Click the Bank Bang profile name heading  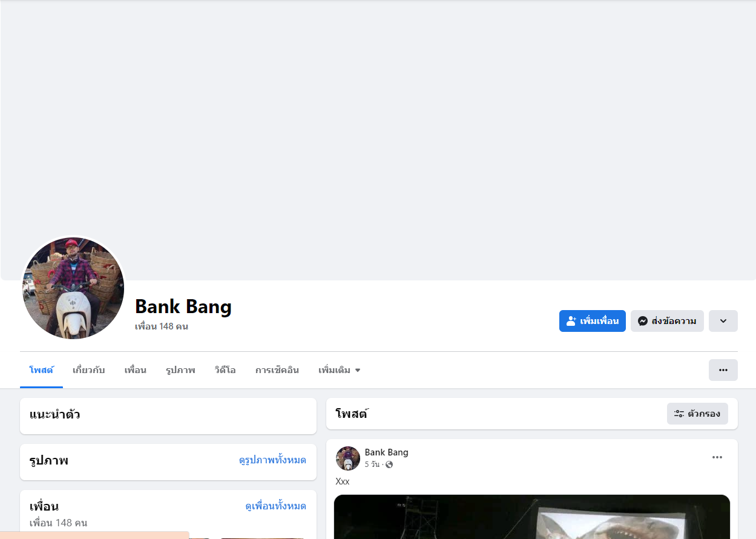pyautogui.click(x=183, y=306)
